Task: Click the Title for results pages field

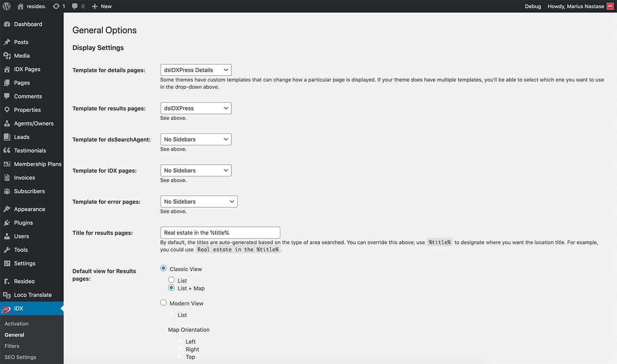Action: pos(220,233)
